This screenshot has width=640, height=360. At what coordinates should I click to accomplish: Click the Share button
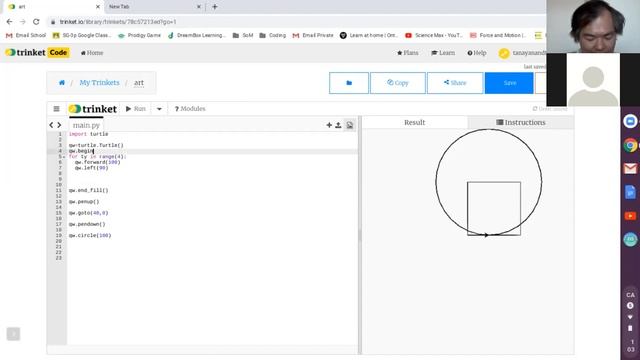pos(455,83)
